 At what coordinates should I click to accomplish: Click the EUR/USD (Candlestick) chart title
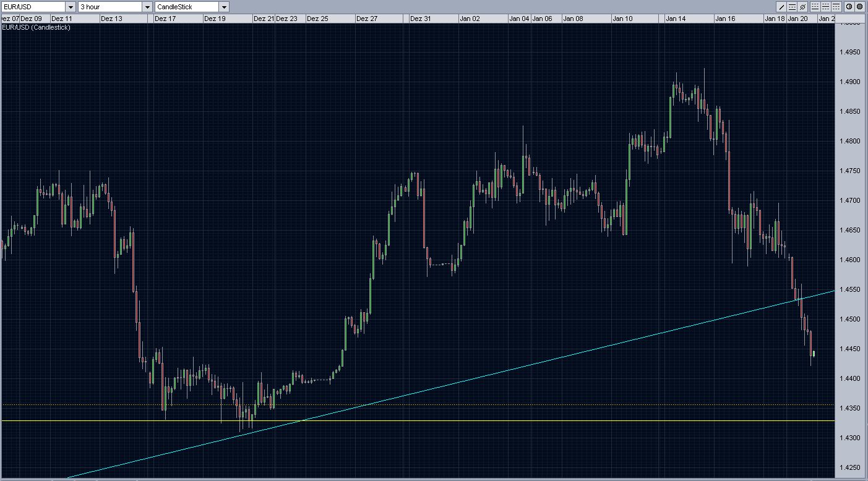pos(37,28)
